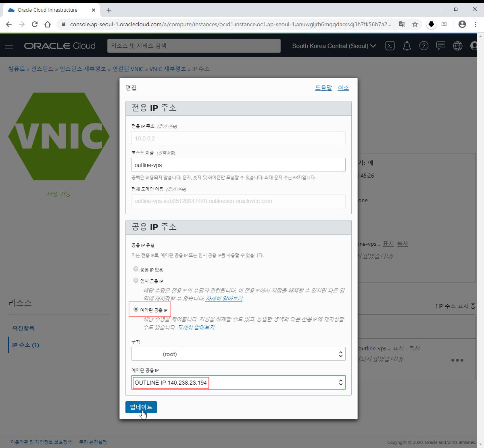The width and height of the screenshot is (484, 448).
Task: Click the read-only full domain name field
Action: (238, 201)
